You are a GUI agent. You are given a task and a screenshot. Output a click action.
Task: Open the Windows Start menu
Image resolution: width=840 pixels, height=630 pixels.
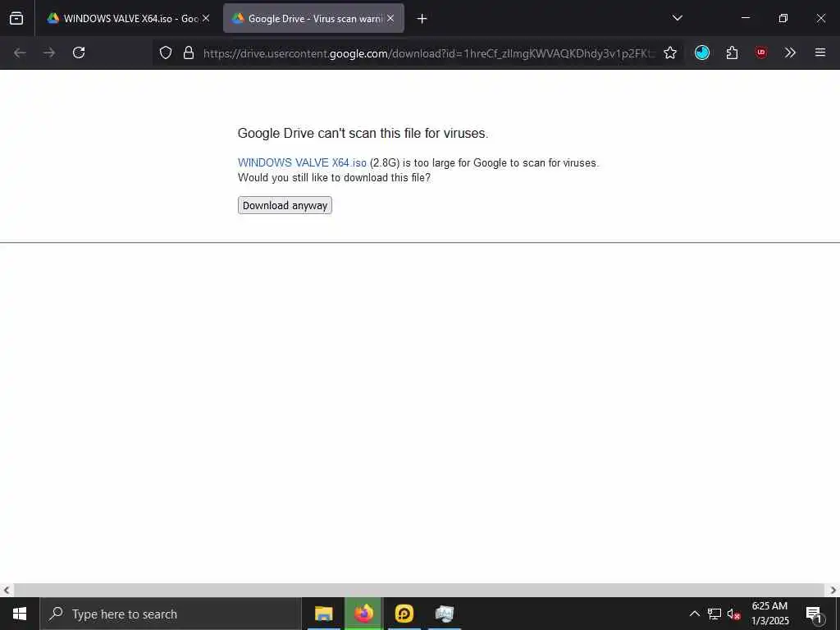point(20,614)
